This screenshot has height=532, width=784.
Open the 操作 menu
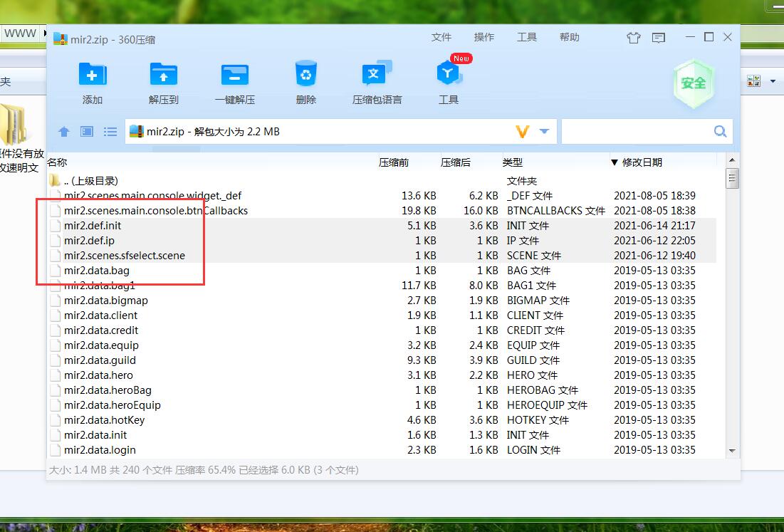(x=484, y=37)
